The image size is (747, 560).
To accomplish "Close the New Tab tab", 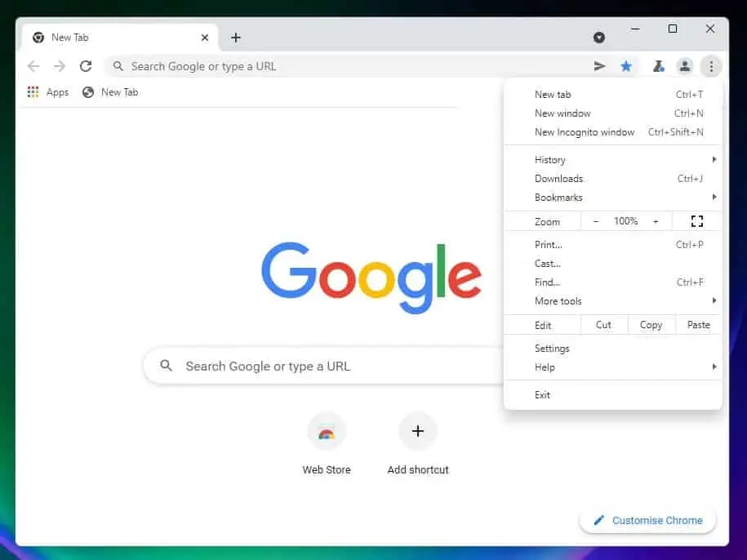I will pyautogui.click(x=205, y=38).
